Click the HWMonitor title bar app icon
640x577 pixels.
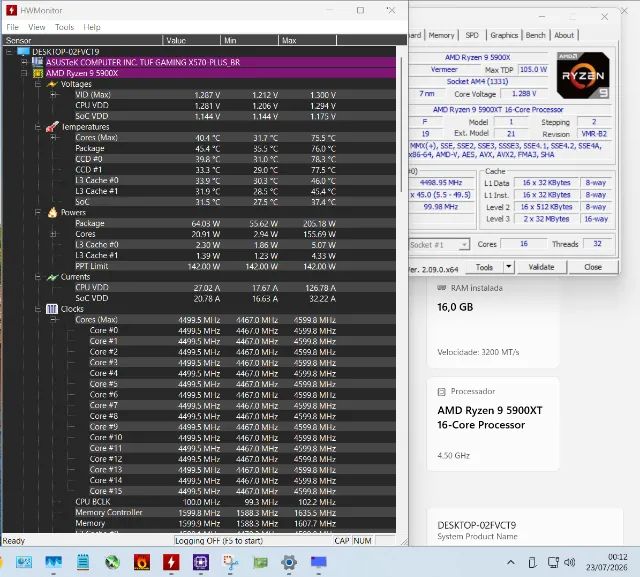pos(11,10)
